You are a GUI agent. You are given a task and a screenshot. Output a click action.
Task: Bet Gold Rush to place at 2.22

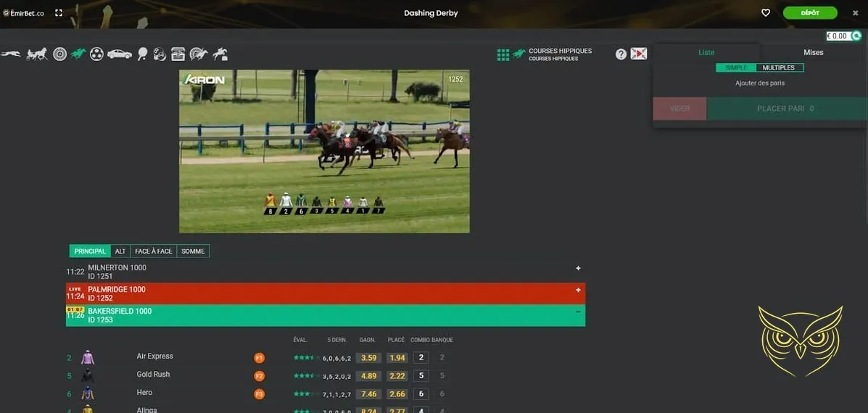(x=397, y=376)
